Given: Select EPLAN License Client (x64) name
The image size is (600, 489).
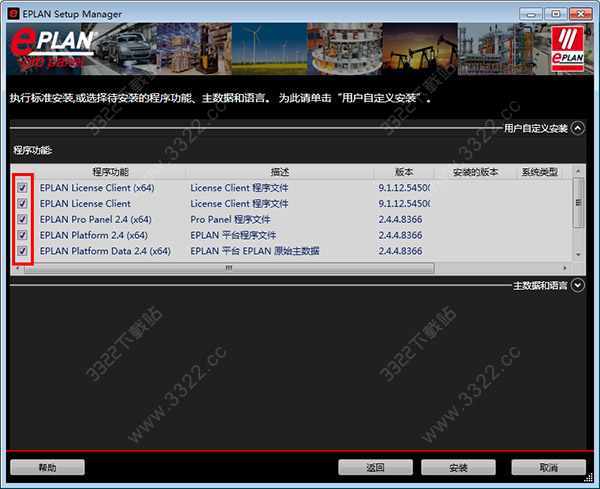Looking at the screenshot, I should pos(97,188).
